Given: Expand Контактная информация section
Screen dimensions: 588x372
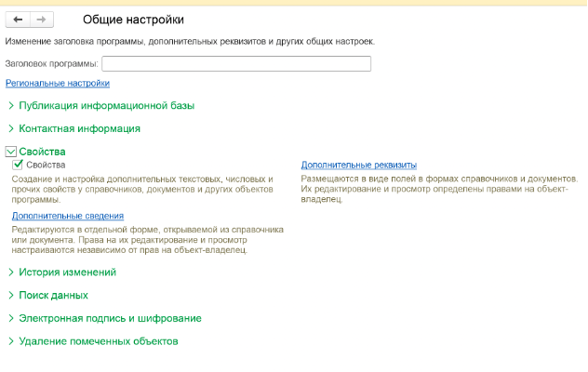Looking at the screenshot, I should pyautogui.click(x=79, y=128).
